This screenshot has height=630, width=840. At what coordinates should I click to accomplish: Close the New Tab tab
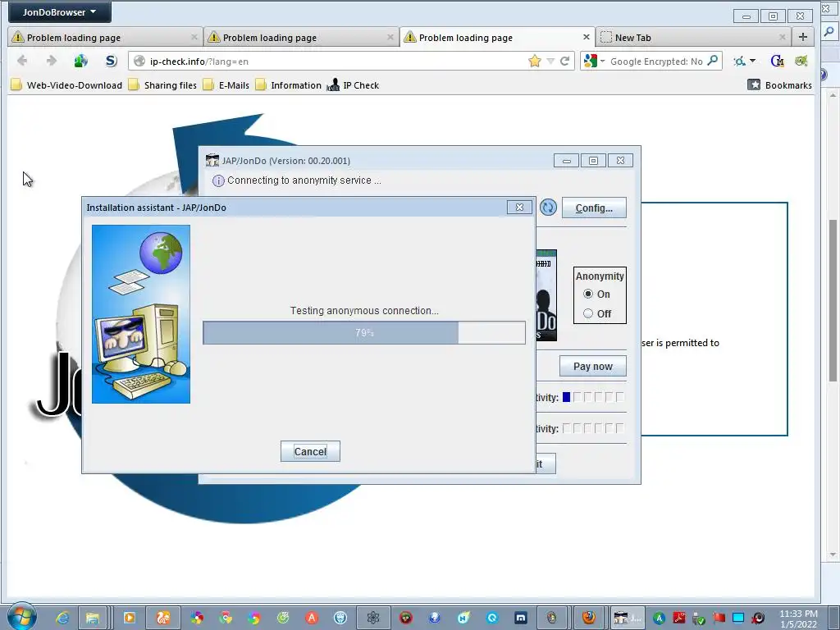pos(782,37)
